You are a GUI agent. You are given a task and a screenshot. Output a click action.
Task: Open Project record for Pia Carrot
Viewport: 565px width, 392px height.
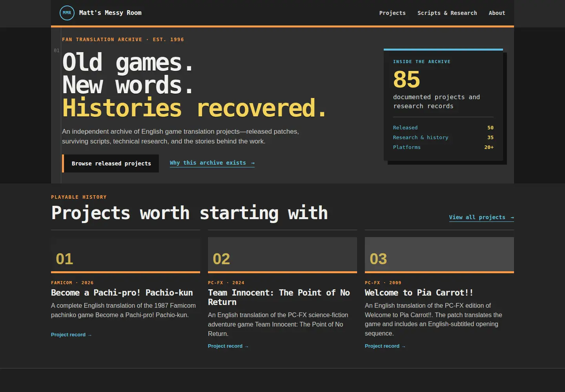click(385, 346)
